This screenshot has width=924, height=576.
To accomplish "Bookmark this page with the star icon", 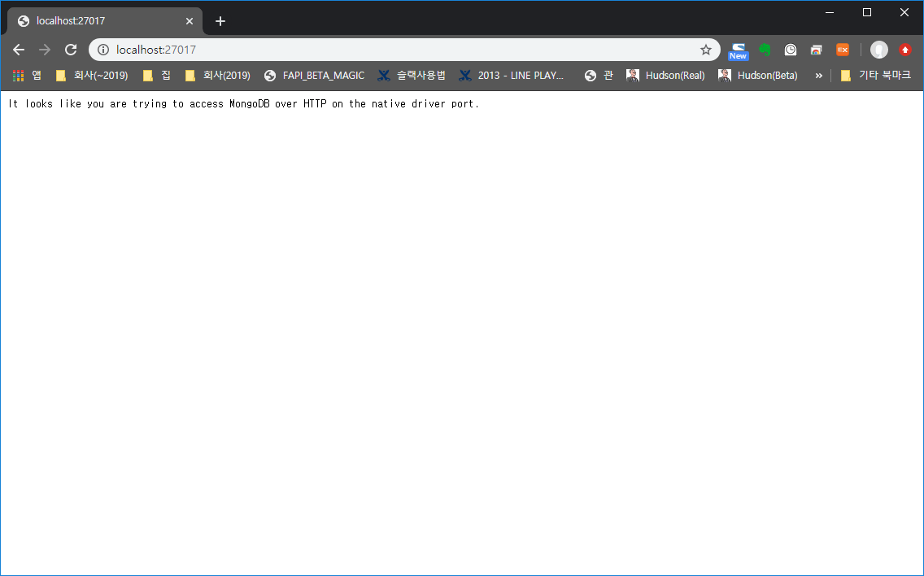I will pyautogui.click(x=705, y=50).
